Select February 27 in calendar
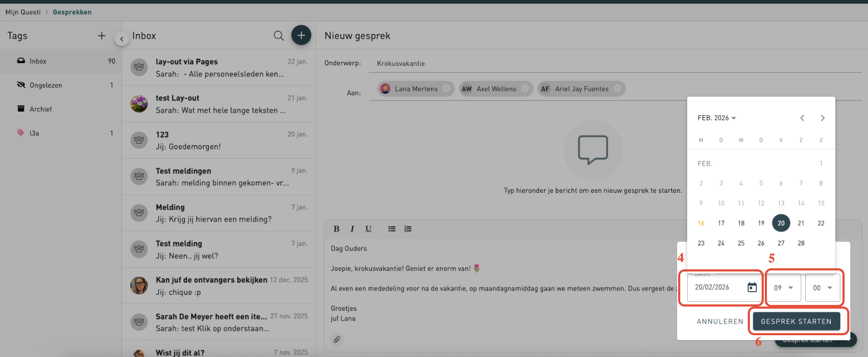 (781, 243)
